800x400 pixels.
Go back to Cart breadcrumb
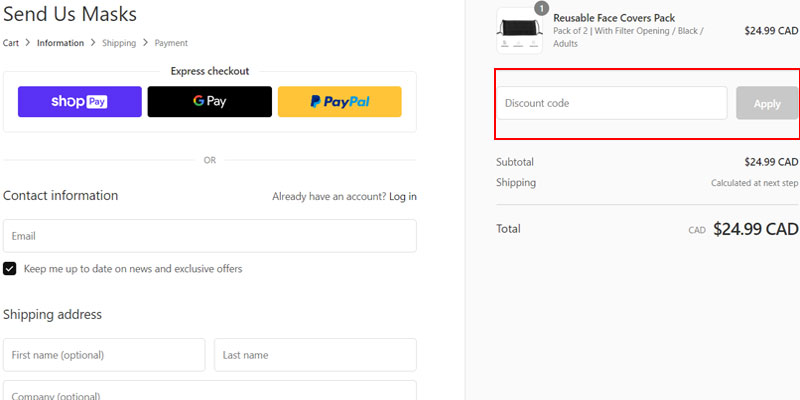tap(11, 43)
